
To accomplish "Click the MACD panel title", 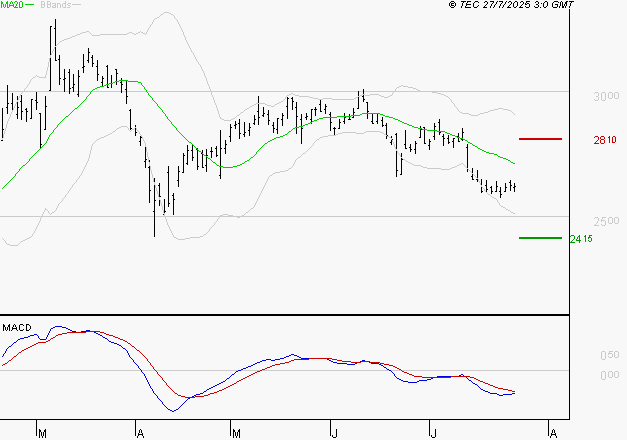I will (17, 328).
